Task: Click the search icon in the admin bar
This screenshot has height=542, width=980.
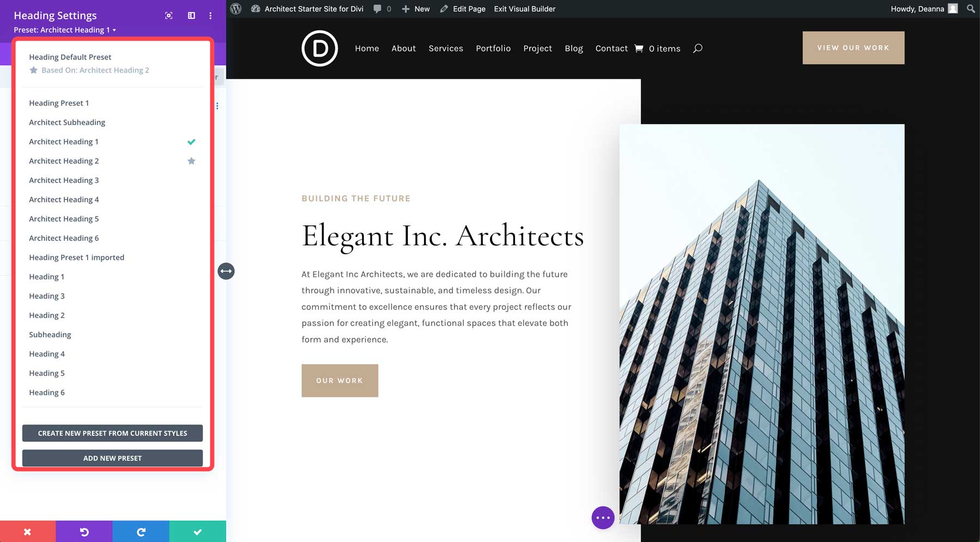Action: click(x=970, y=9)
